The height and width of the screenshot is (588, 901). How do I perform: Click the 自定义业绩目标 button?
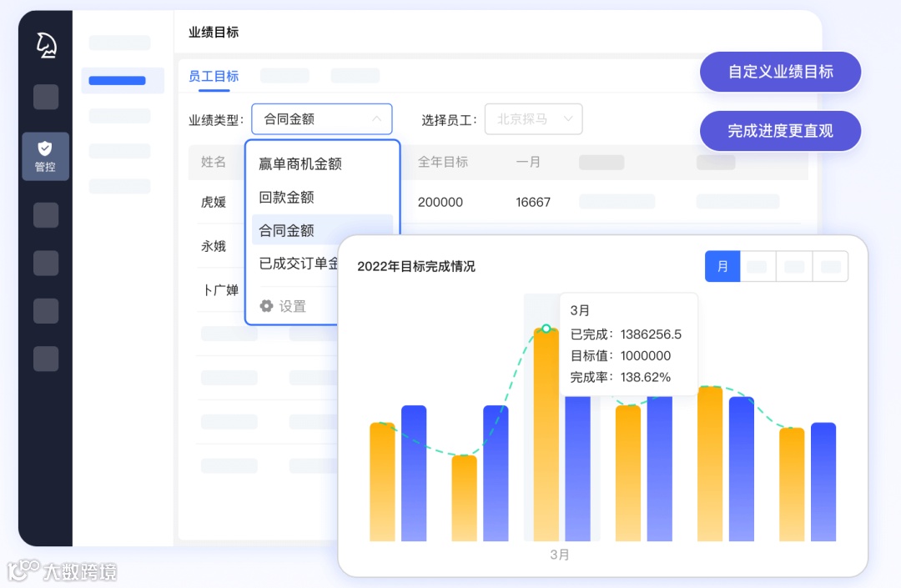point(780,72)
